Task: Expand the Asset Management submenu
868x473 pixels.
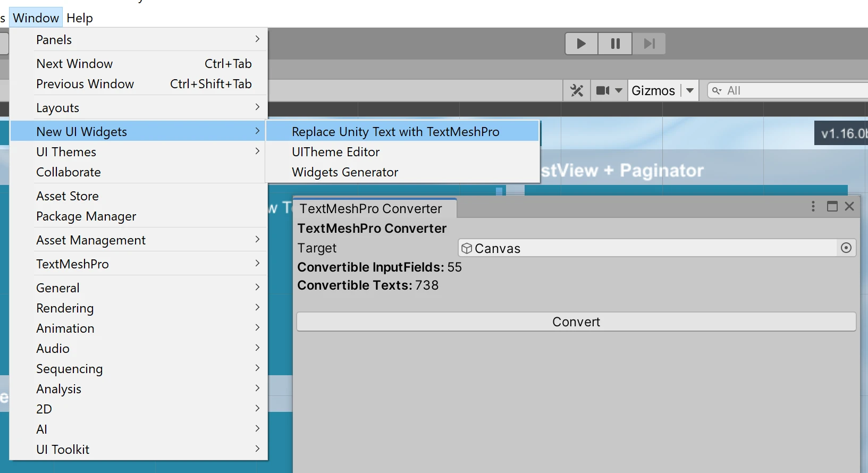Action: (139, 240)
